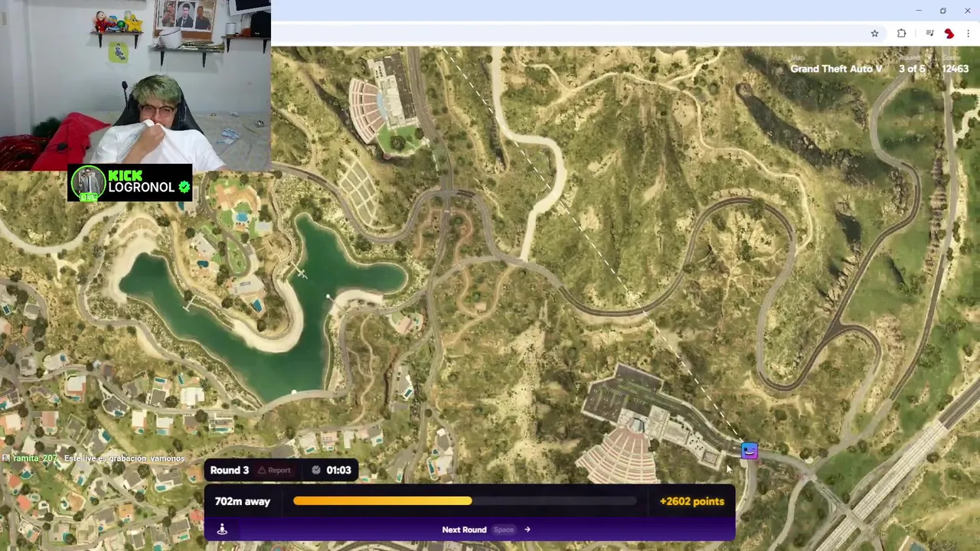The height and width of the screenshot is (551, 980).
Task: Click the 'Round 3' label
Action: 229,470
